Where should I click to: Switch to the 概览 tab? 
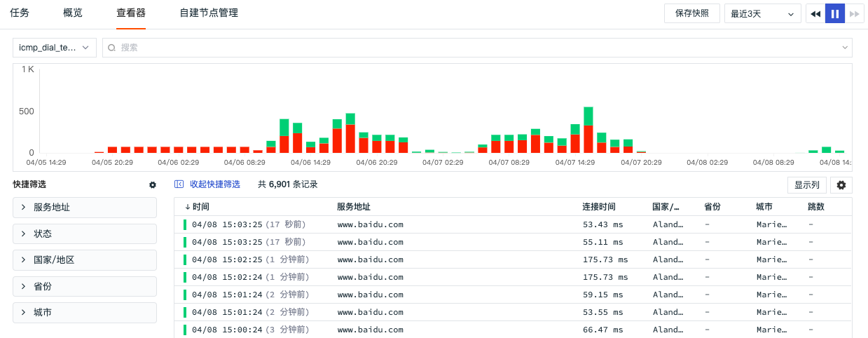(72, 13)
